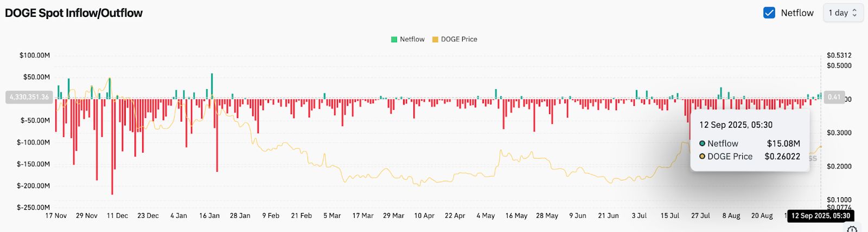Screen dimensions: 868x232
Task: Click the 4,330,351.36 left axis value tag
Action: coord(29,97)
